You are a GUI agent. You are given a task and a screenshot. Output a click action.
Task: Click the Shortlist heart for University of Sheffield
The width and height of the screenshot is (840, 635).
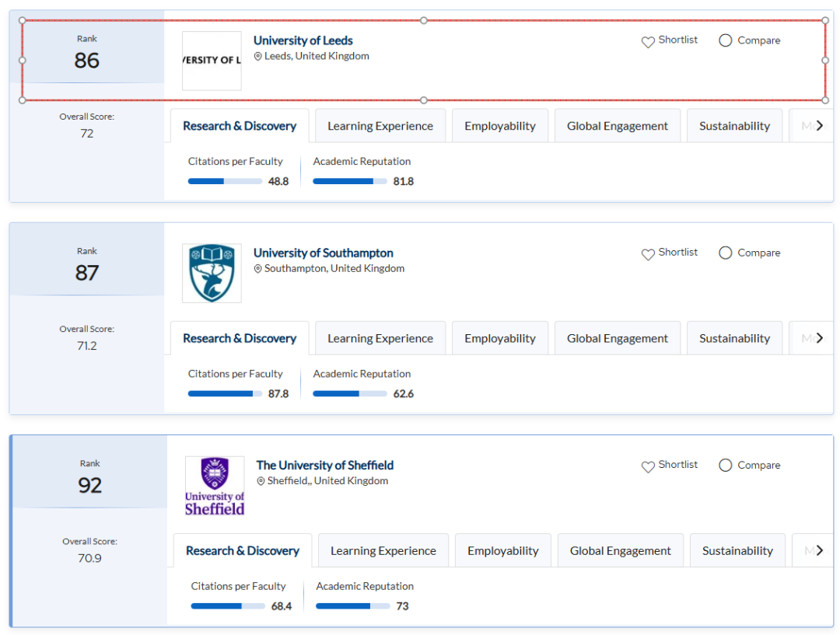pos(648,467)
